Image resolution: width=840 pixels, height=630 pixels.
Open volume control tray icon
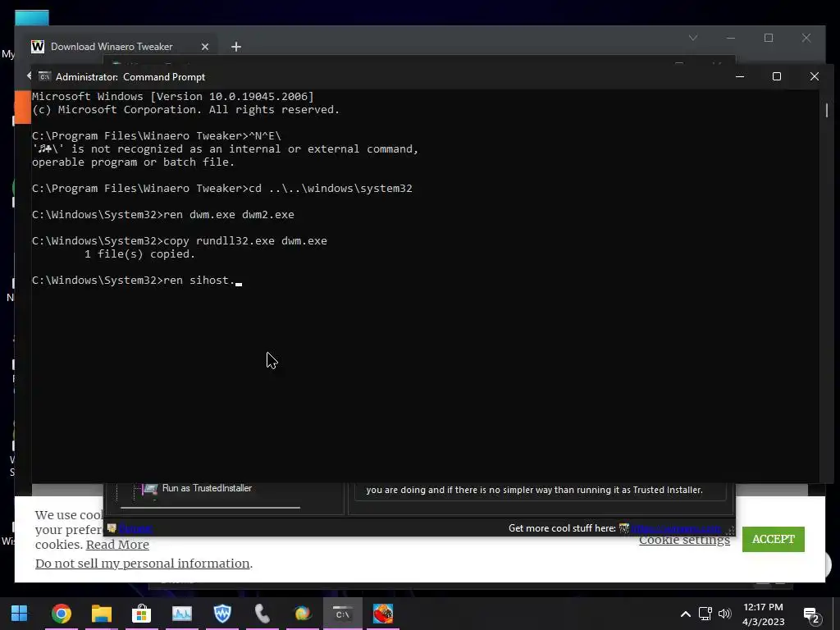(725, 614)
